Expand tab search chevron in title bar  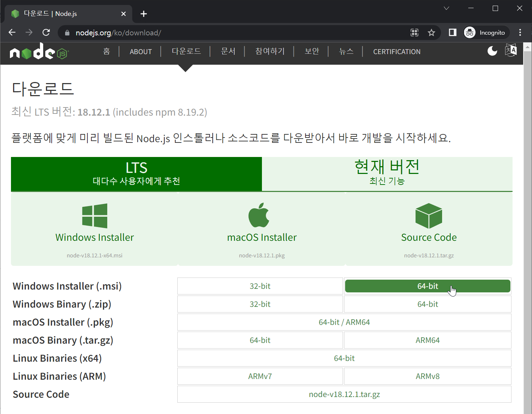(446, 8)
